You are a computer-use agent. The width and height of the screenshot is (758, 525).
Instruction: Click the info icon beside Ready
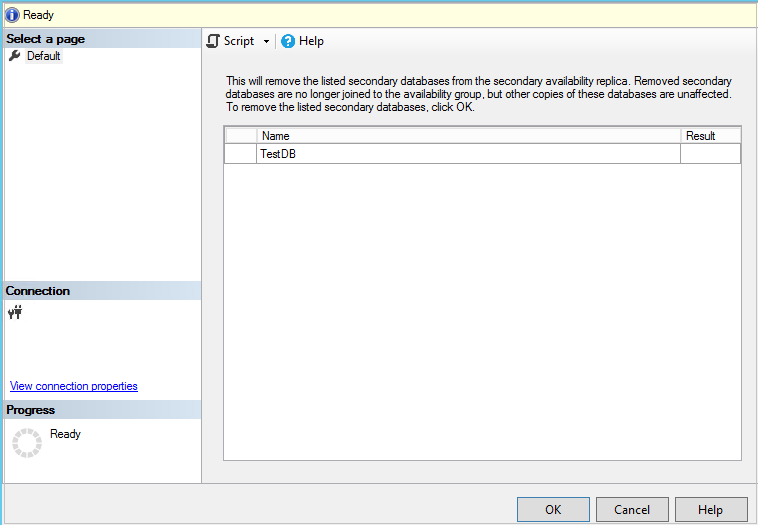(x=12, y=15)
